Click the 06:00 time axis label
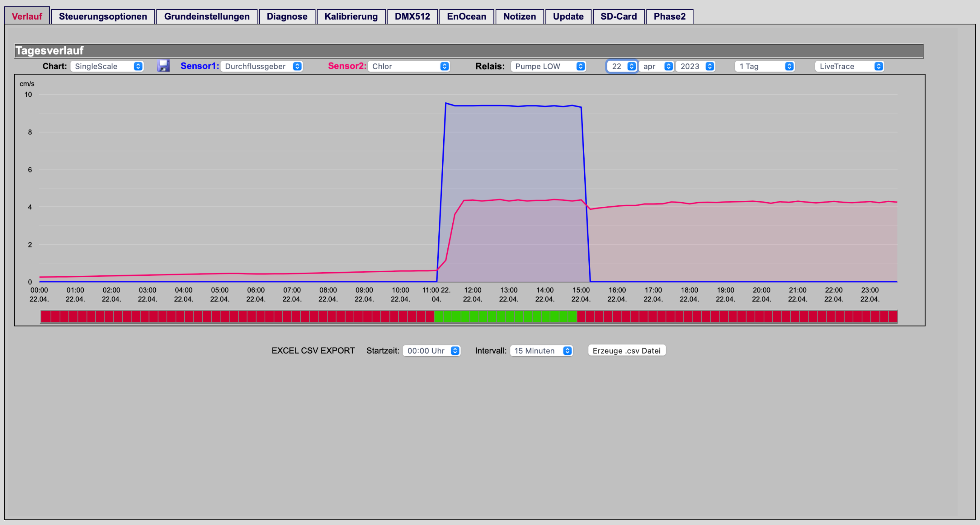Viewport: 980px width, 525px height. (256, 295)
